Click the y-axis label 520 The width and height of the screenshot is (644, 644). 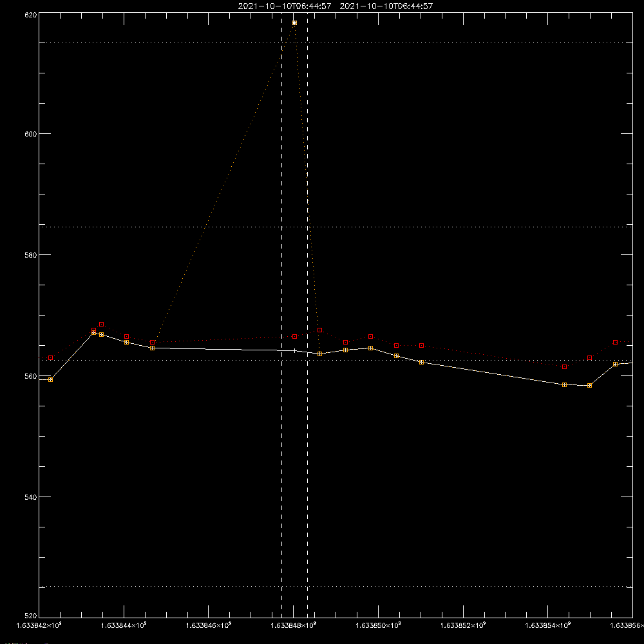pyautogui.click(x=31, y=616)
